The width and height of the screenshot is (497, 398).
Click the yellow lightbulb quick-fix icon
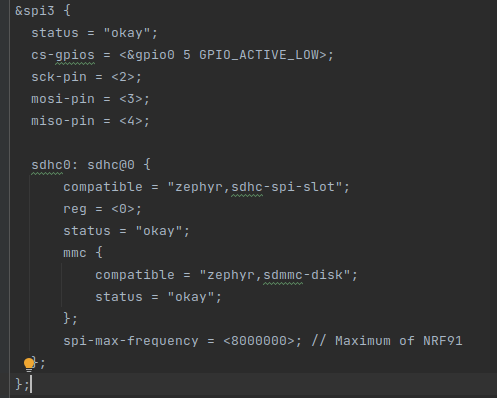pos(29,364)
